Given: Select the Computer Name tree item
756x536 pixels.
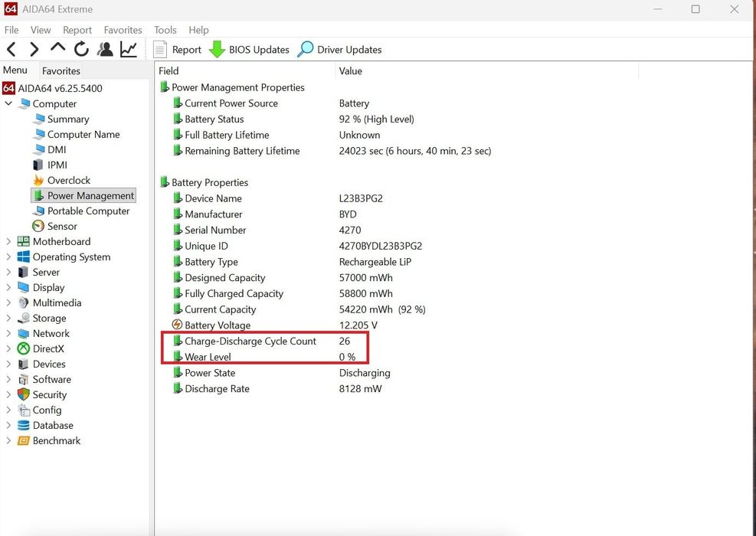Looking at the screenshot, I should 83,135.
